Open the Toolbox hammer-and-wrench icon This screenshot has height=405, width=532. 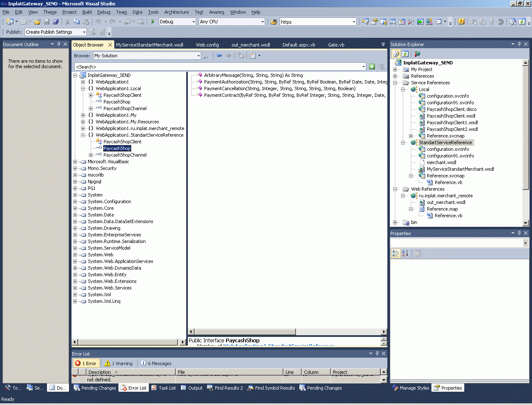coord(411,22)
